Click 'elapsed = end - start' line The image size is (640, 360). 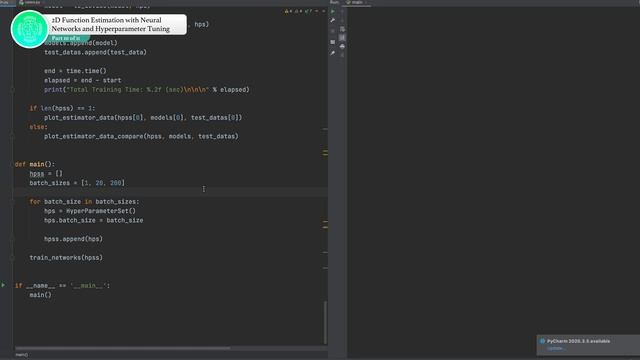[83, 80]
